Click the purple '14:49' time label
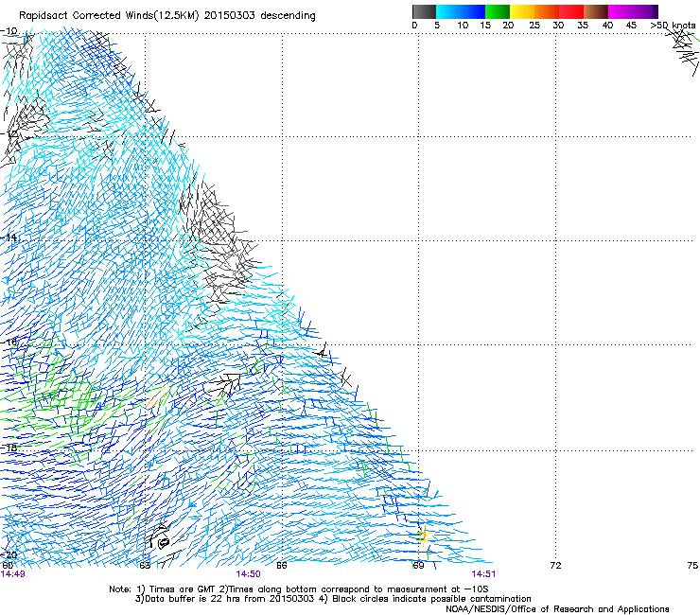700x615 pixels. 13,574
